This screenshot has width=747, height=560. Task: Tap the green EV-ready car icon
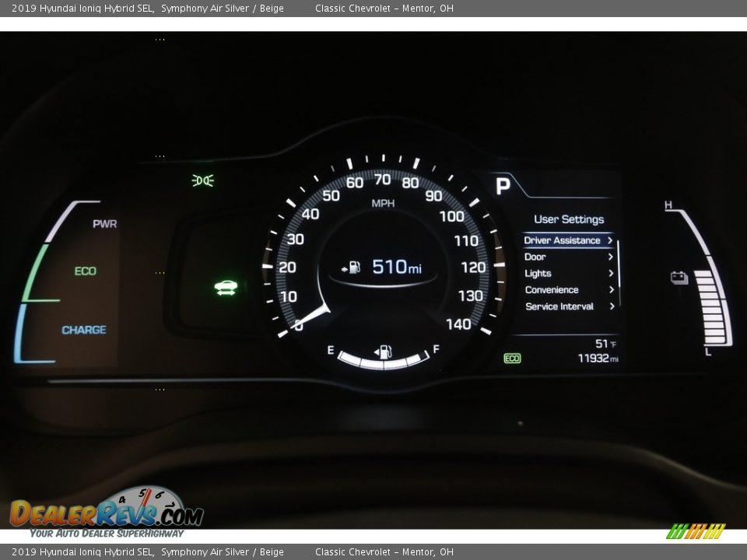(x=226, y=288)
